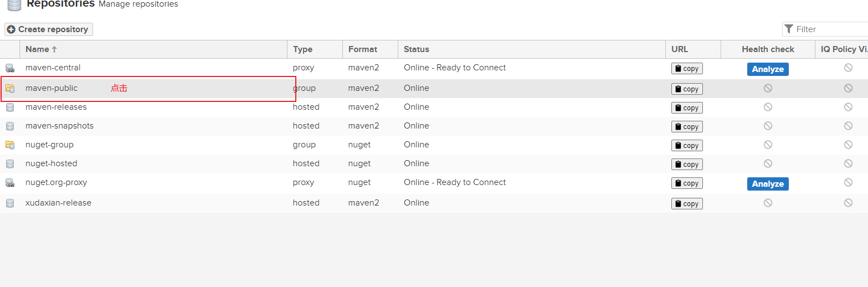Select the nuget-hosted repository name
Screen dimensions: 868x287
[51, 163]
